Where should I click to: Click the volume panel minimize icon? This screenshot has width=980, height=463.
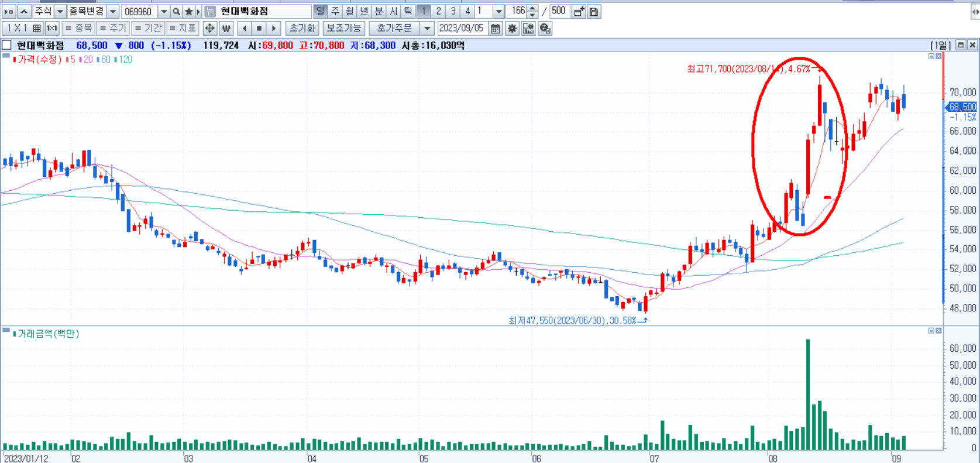point(931,331)
